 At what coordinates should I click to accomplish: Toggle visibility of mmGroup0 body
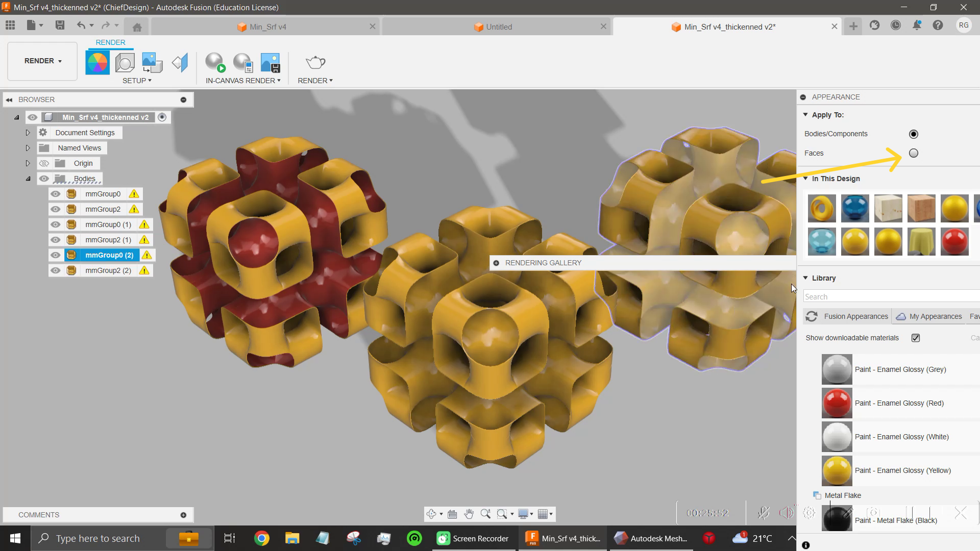[x=56, y=194]
